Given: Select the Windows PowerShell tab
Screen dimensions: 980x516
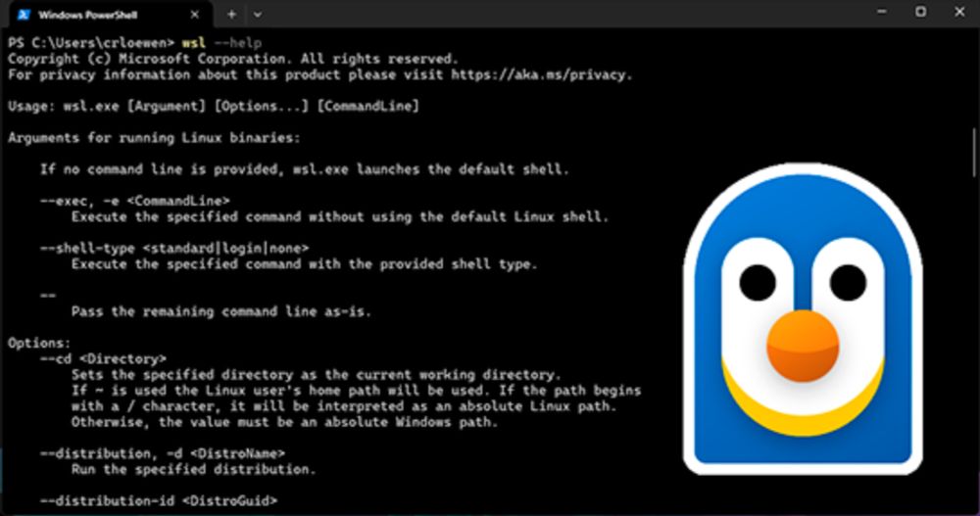Looking at the screenshot, I should click(x=110, y=15).
